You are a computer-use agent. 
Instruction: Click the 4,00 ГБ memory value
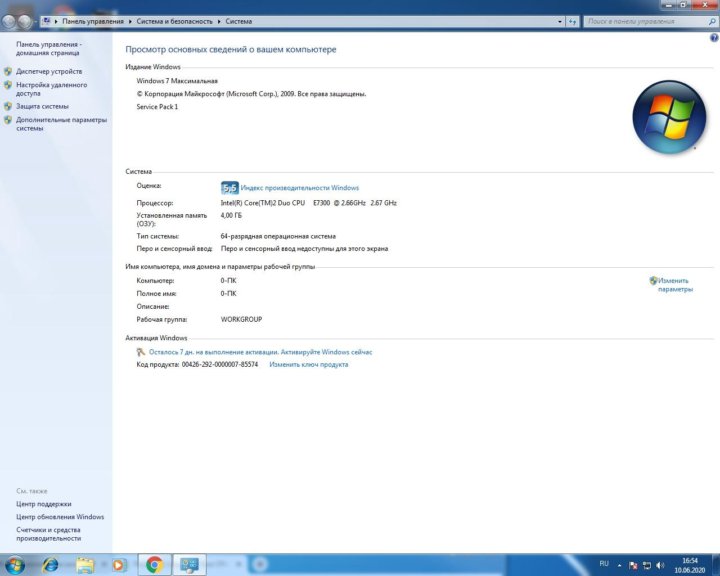pos(231,215)
